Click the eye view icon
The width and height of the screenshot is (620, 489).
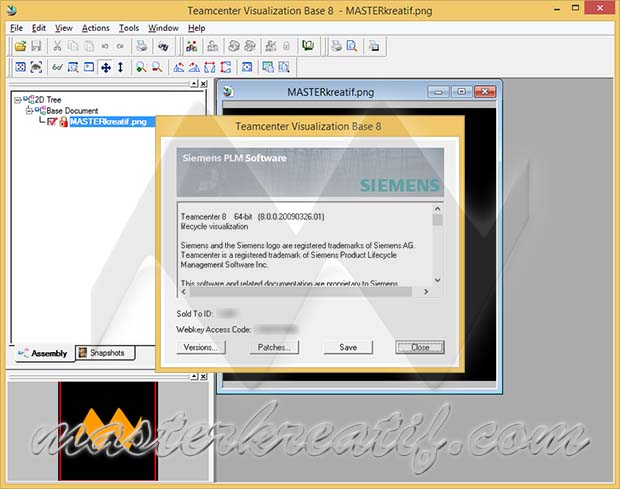click(x=36, y=67)
